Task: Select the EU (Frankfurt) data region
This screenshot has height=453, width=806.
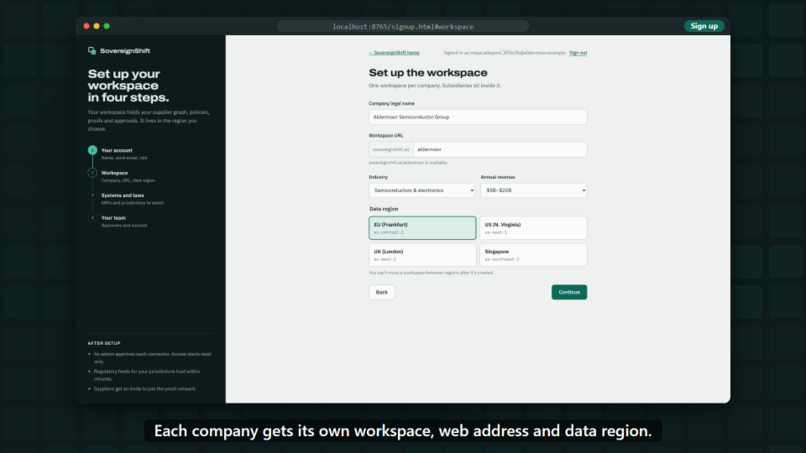Action: click(422, 228)
